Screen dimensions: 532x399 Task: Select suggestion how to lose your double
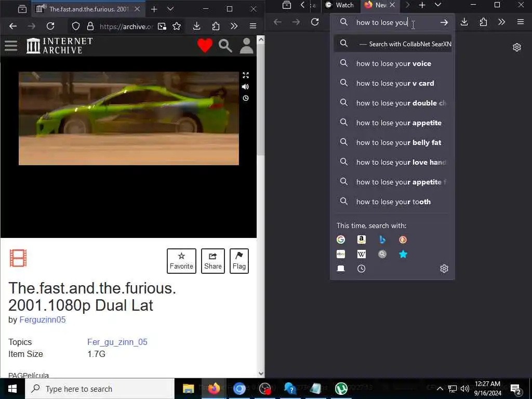(x=393, y=103)
